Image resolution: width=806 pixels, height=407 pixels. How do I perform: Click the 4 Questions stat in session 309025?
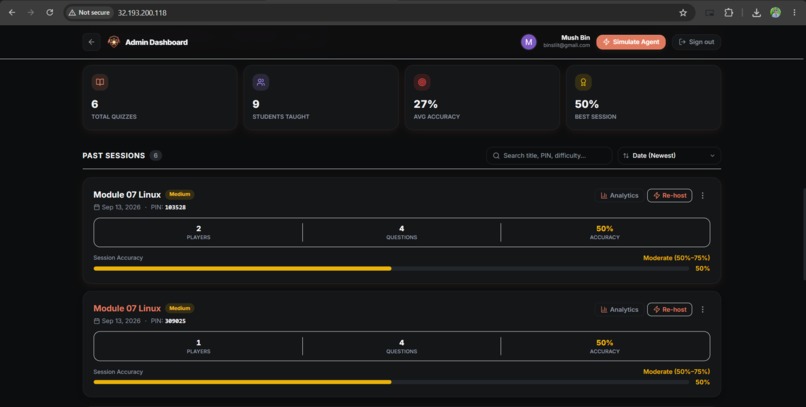coord(401,346)
